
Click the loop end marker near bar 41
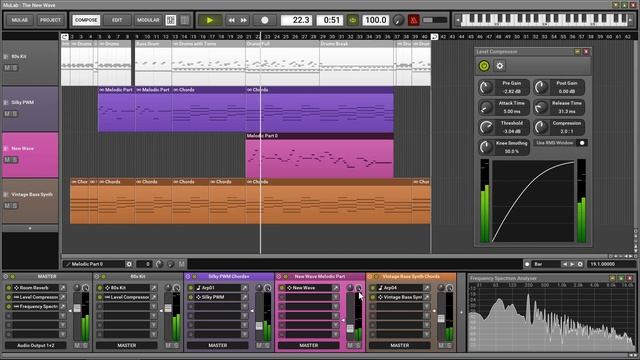(435, 37)
